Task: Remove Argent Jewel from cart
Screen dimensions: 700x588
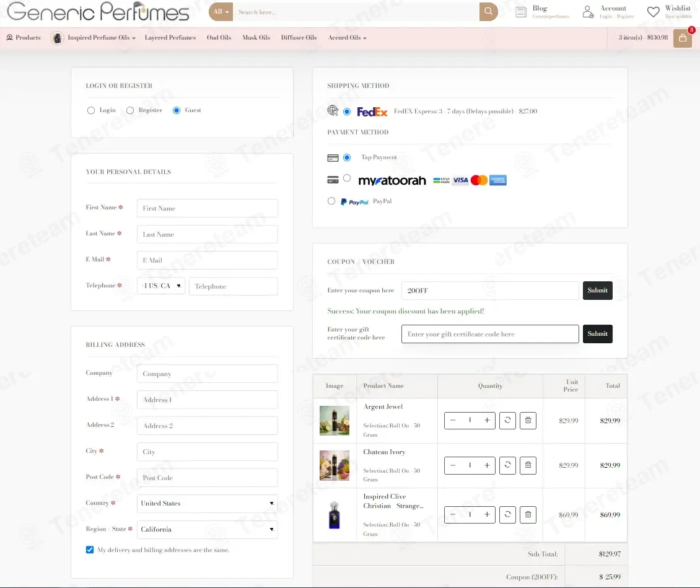Action: (x=528, y=420)
